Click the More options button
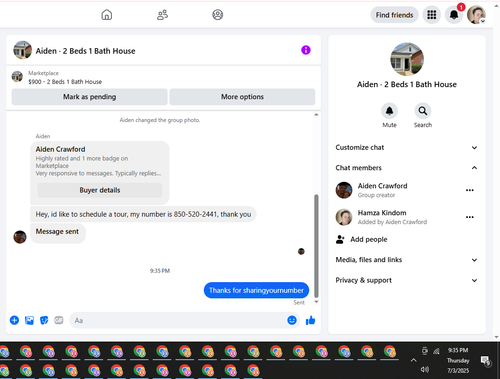Image resolution: width=500 pixels, height=379 pixels. coord(242,97)
